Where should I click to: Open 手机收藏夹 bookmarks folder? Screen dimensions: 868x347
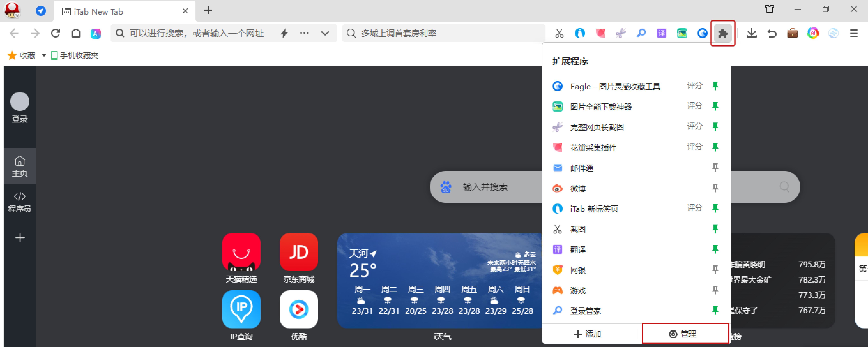tap(74, 55)
